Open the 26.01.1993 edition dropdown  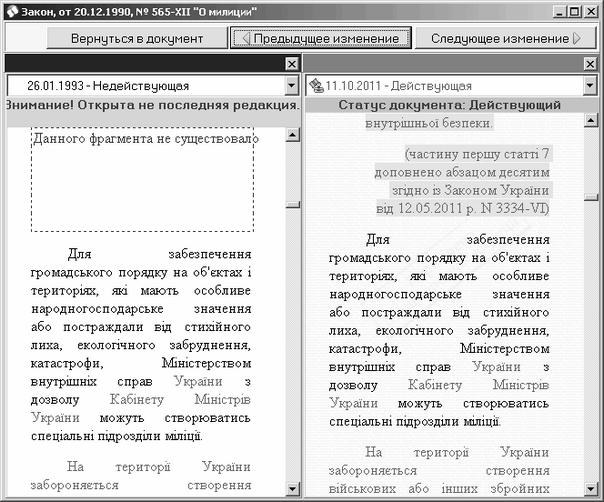coord(292,86)
